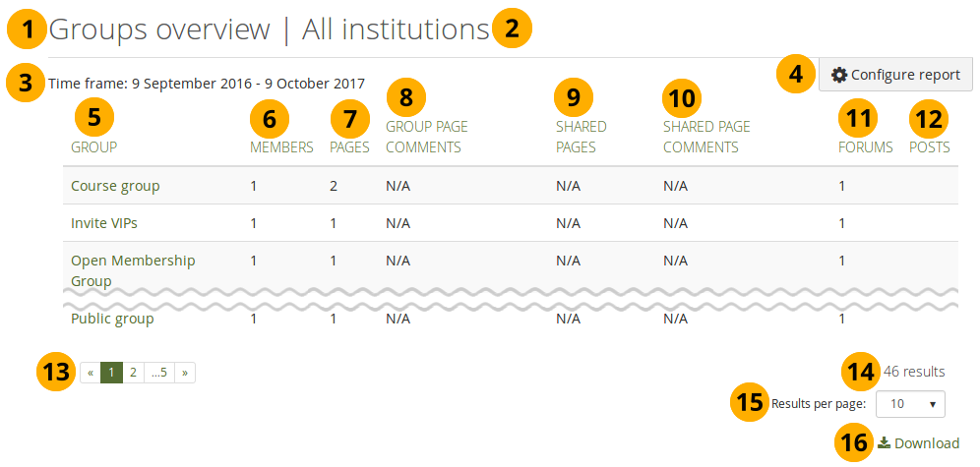Viewport: 980px width, 467px height.
Task: Sort table by Members column
Action: point(281,147)
